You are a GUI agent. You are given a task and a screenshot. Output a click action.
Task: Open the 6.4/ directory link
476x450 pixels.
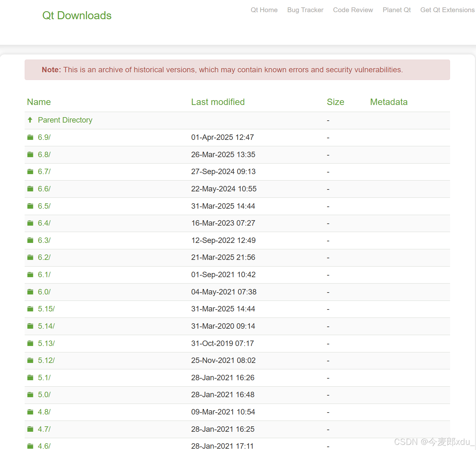point(44,223)
